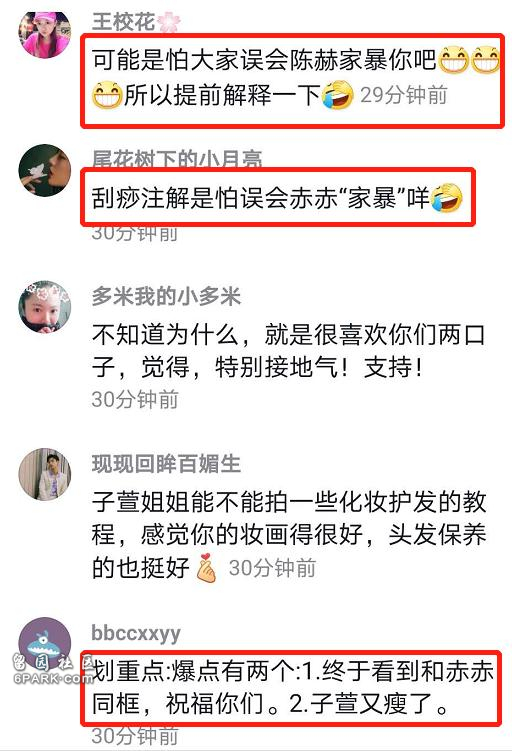Click the timestamp under the 特别接地气 comment
Viewport: 512px width, 751px height.
point(135,399)
